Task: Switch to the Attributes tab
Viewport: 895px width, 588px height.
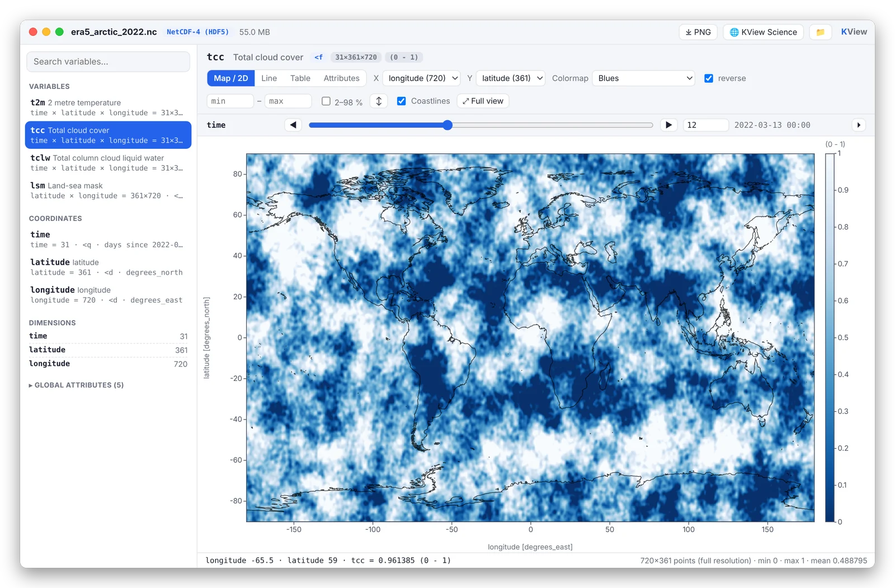Action: pyautogui.click(x=341, y=78)
